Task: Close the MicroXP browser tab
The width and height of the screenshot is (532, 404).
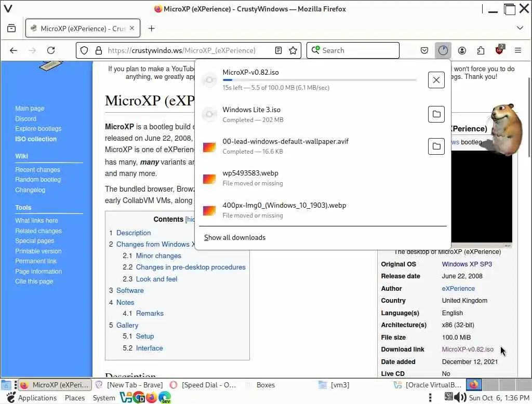Action: pos(132,29)
